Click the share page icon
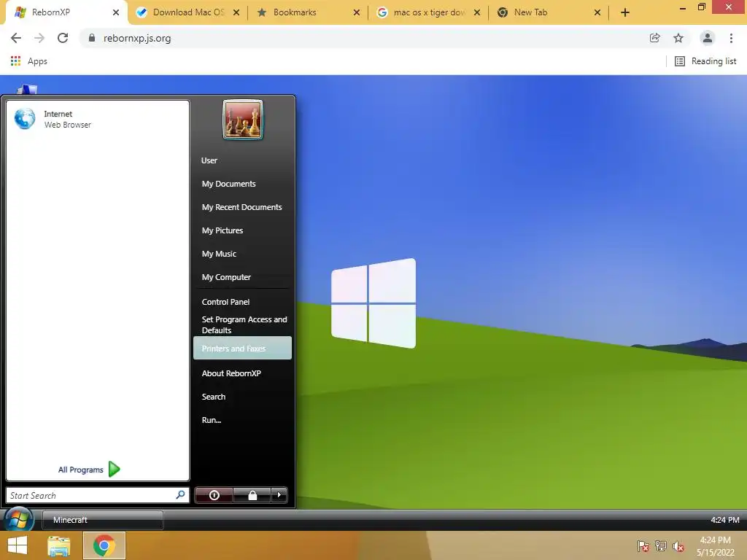Image resolution: width=747 pixels, height=560 pixels. click(x=655, y=38)
